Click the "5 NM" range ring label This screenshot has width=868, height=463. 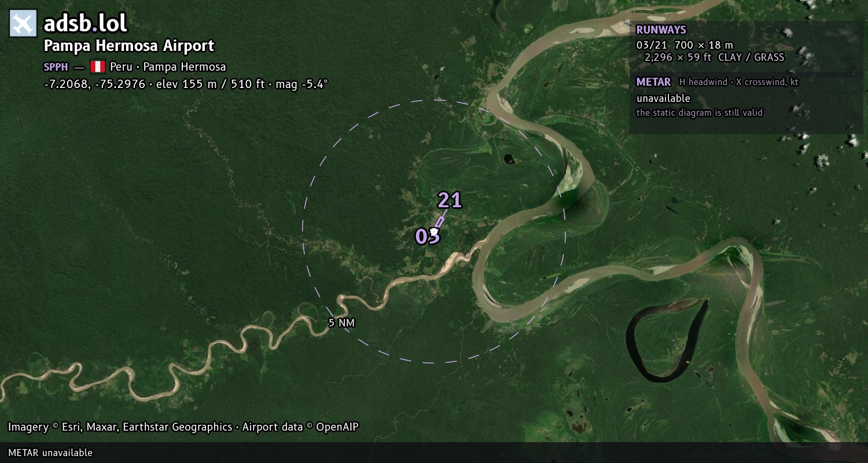[341, 323]
